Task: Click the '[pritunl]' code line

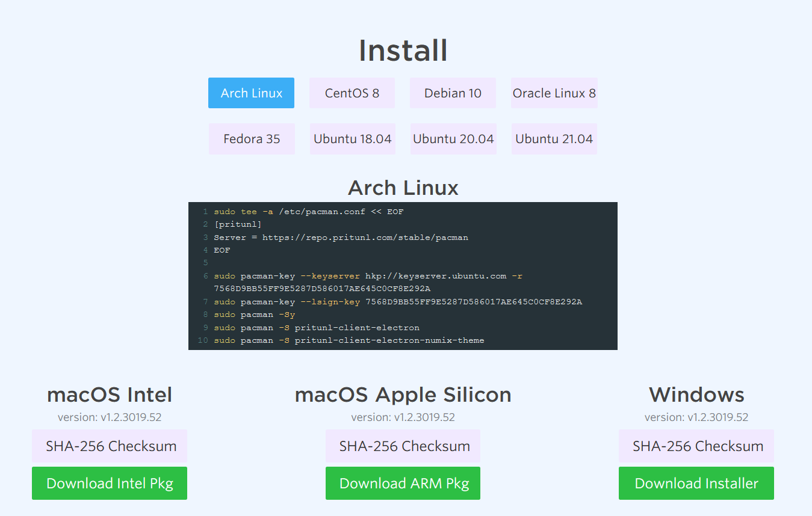Action: (x=238, y=224)
